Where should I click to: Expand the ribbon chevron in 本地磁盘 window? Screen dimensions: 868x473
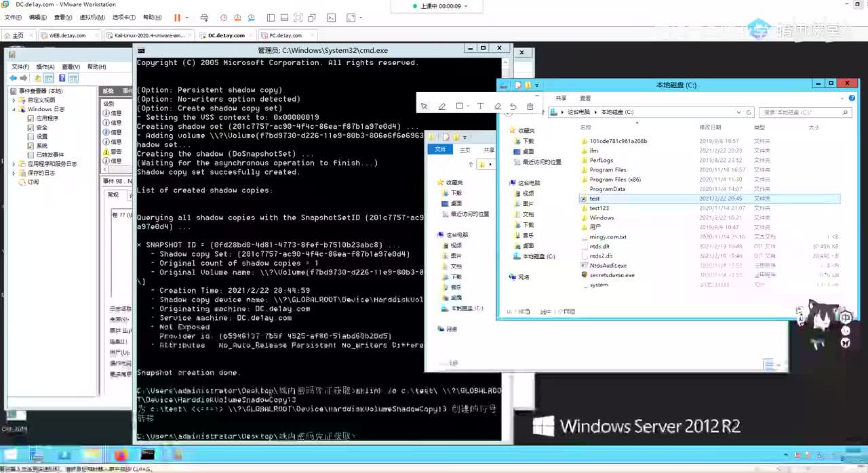click(842, 98)
